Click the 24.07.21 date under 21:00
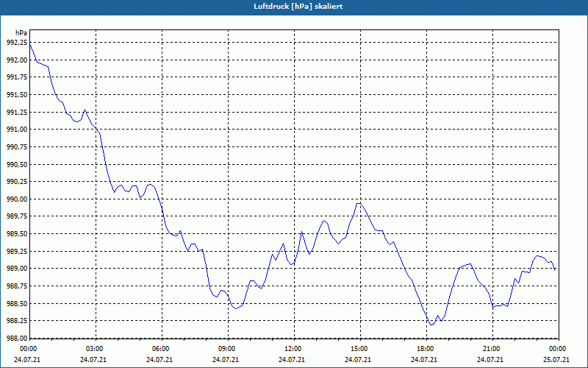The height and width of the screenshot is (368, 588). [490, 360]
